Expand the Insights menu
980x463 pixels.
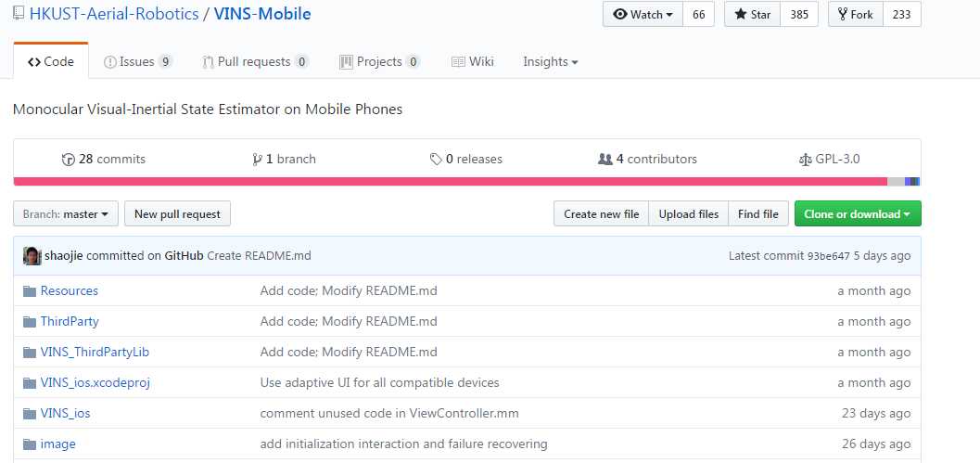point(550,61)
